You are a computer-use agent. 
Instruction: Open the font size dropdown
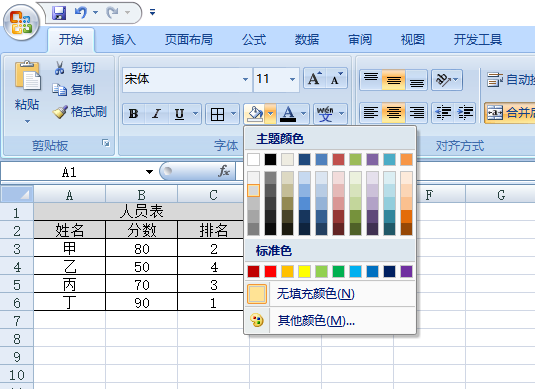pos(292,80)
